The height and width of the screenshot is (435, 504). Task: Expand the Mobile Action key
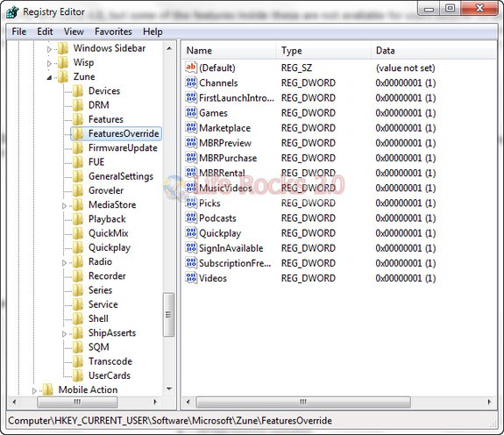pos(34,390)
